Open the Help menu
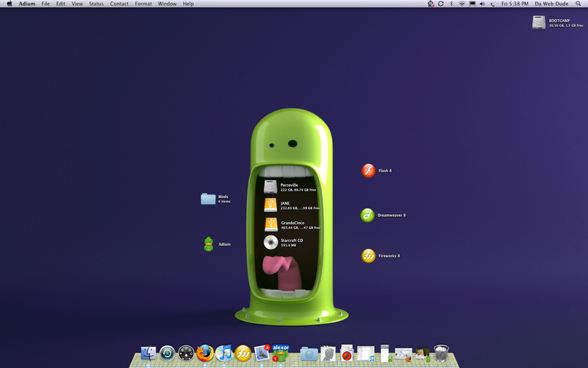This screenshot has height=368, width=588. 188,4
